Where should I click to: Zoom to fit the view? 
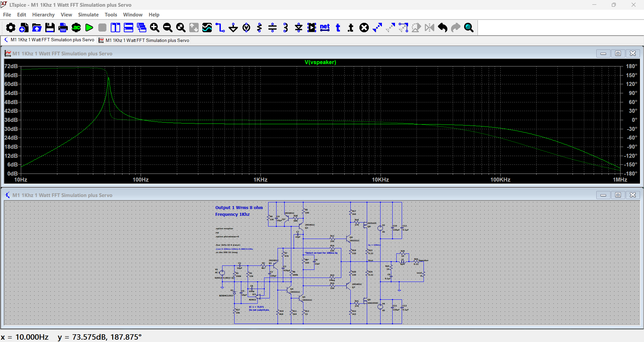tap(181, 28)
